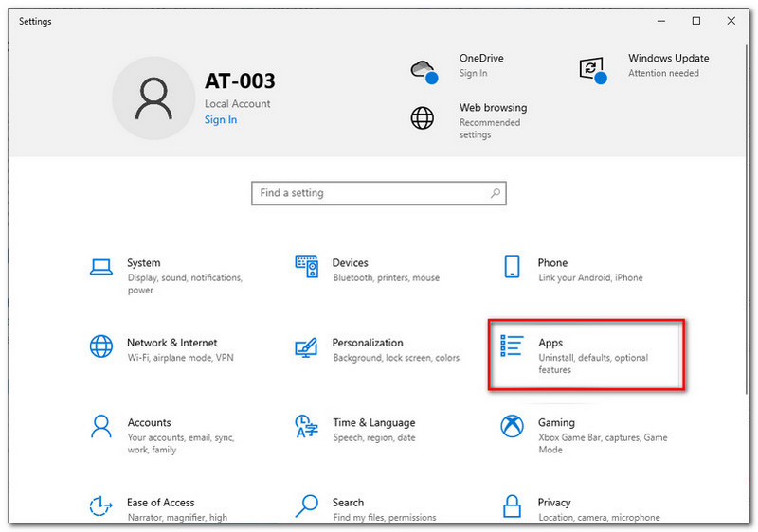The height and width of the screenshot is (532, 758).
Task: Maximize the Settings window
Action: 696,21
